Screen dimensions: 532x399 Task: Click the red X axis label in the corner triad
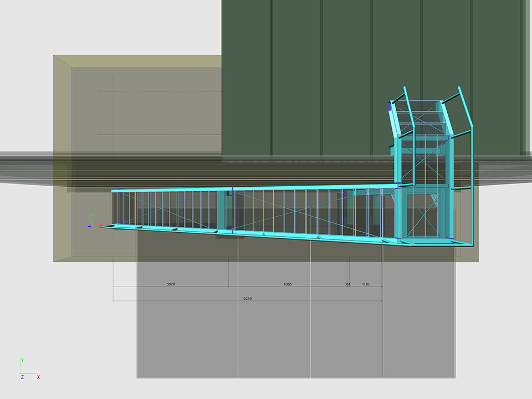pyautogui.click(x=38, y=377)
